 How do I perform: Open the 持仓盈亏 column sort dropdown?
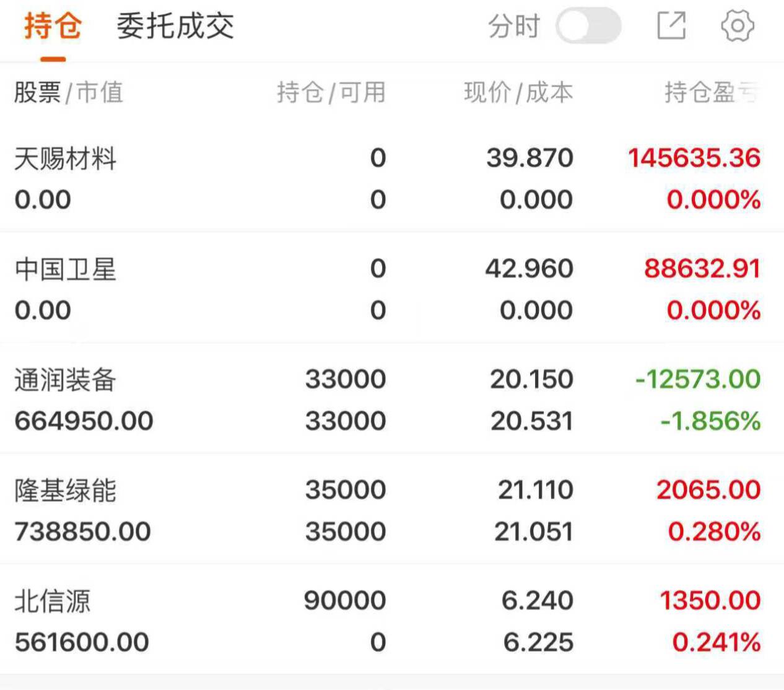tap(711, 93)
